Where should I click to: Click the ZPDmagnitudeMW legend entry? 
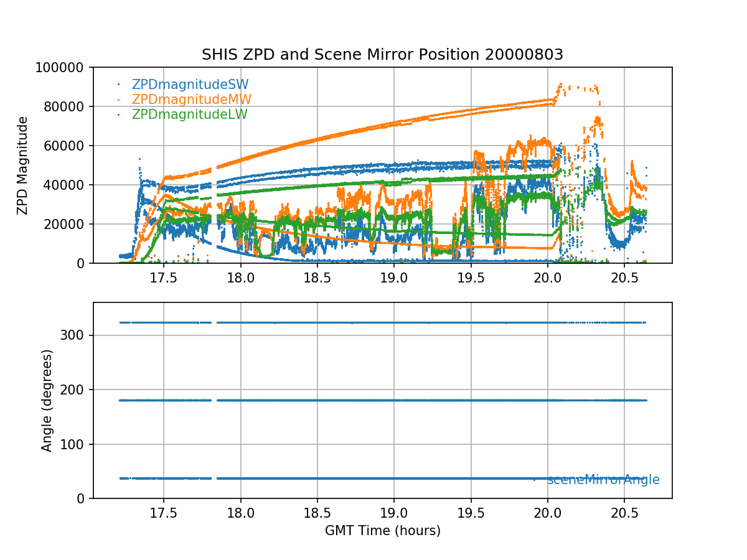pyautogui.click(x=191, y=100)
